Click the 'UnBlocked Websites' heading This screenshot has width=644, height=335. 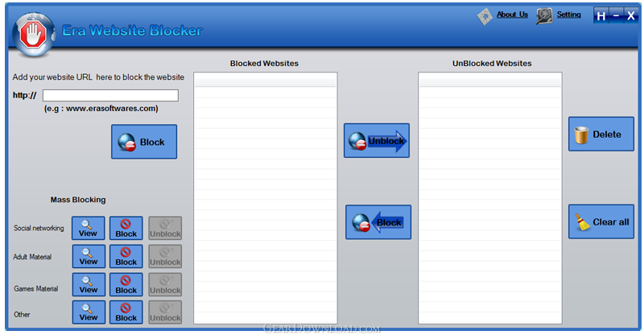point(492,64)
